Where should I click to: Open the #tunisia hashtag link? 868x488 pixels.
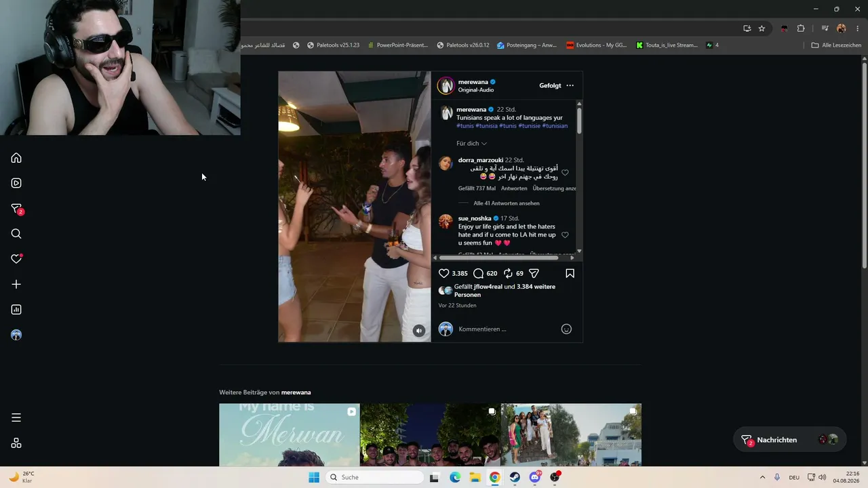[x=486, y=126]
